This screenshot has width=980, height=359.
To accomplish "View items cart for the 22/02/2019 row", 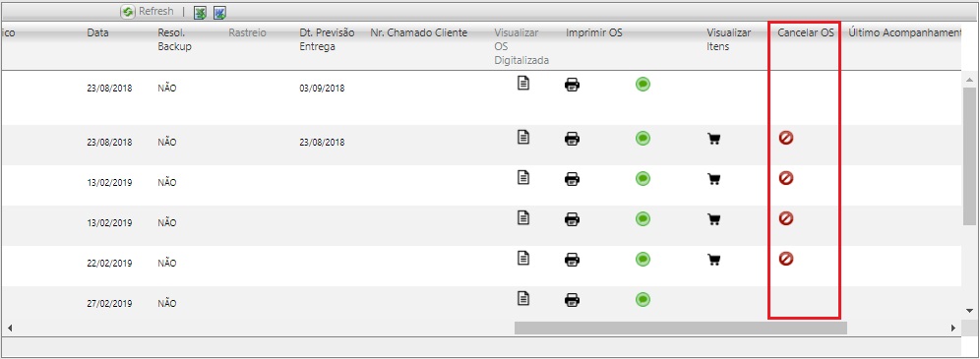I will (x=713, y=260).
